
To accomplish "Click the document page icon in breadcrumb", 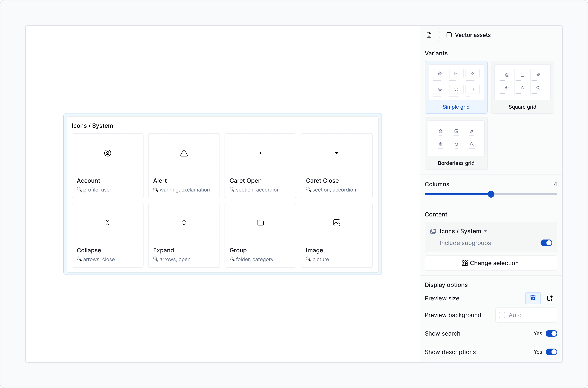I will 429,35.
